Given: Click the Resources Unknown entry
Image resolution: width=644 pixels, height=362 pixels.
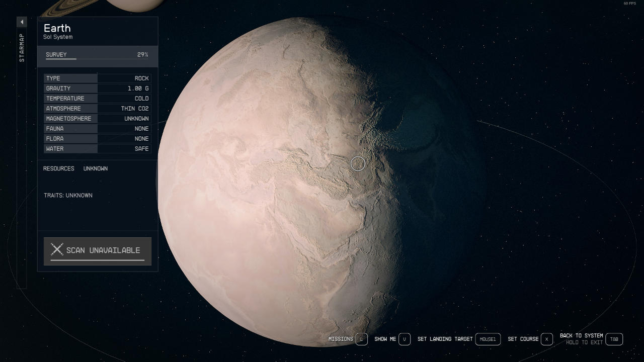Looking at the screenshot, I should pyautogui.click(x=75, y=168).
